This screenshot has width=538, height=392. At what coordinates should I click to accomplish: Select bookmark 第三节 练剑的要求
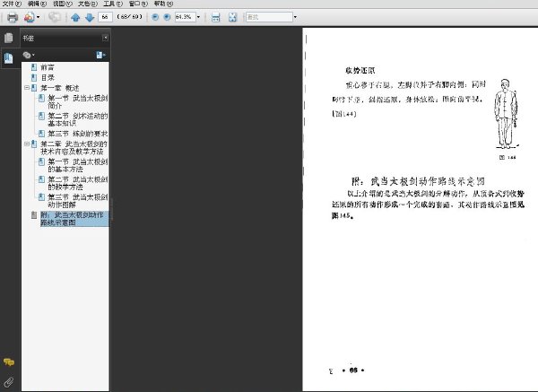tap(77, 134)
